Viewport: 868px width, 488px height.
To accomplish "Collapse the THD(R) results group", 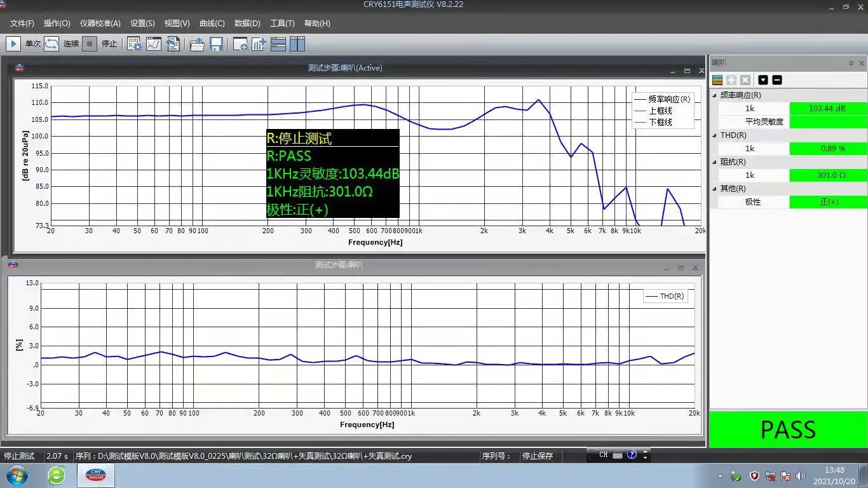I will click(x=715, y=135).
